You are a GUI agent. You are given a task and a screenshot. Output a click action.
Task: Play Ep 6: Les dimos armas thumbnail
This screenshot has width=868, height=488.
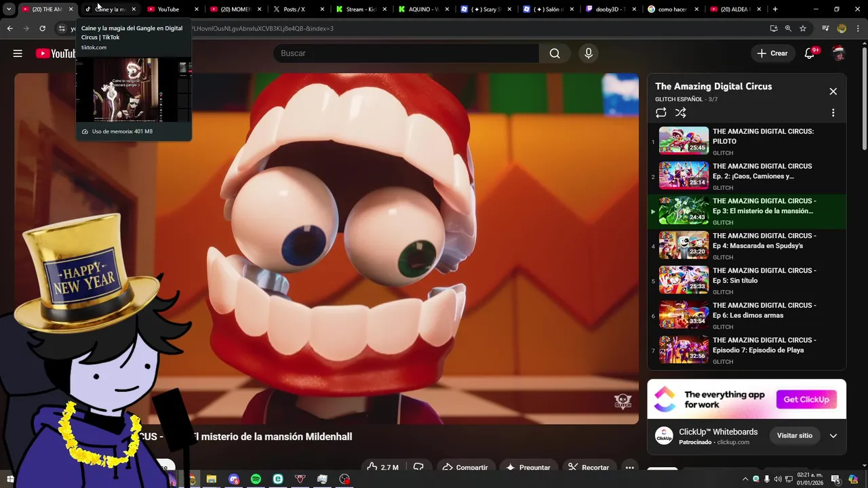click(x=684, y=315)
